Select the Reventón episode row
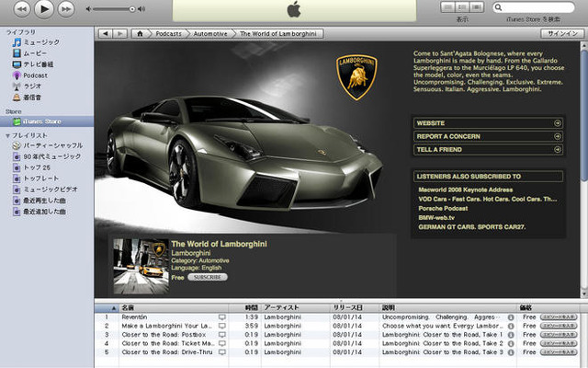588x368 pixels. 337,317
